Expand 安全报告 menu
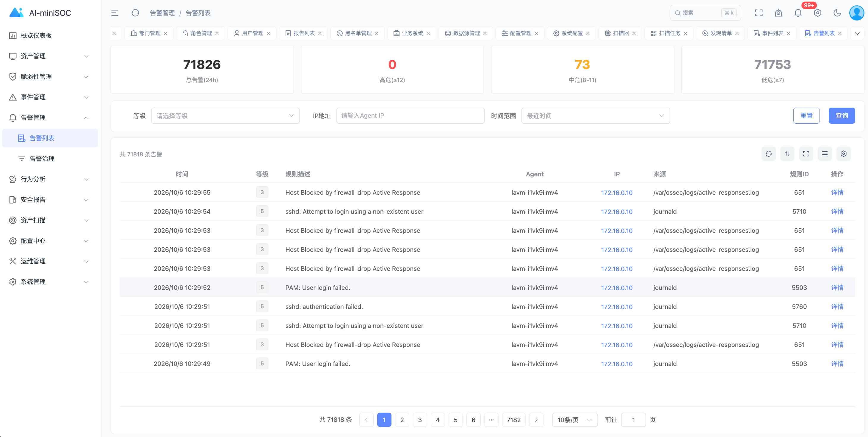868x437 pixels. 50,200
